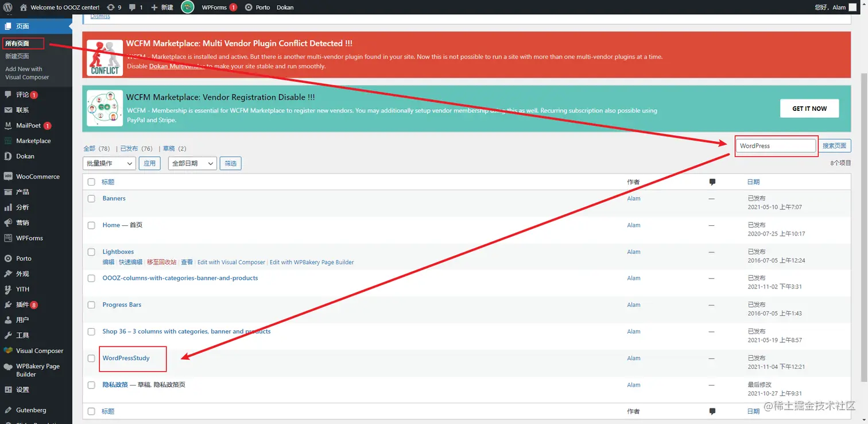
Task: Check the 隐私政策 row checkbox
Action: tap(91, 385)
